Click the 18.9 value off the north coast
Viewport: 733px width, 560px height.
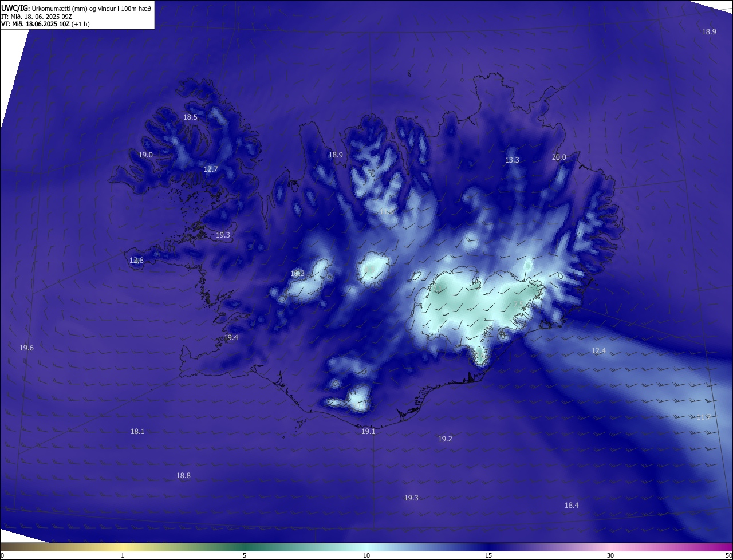pos(336,155)
